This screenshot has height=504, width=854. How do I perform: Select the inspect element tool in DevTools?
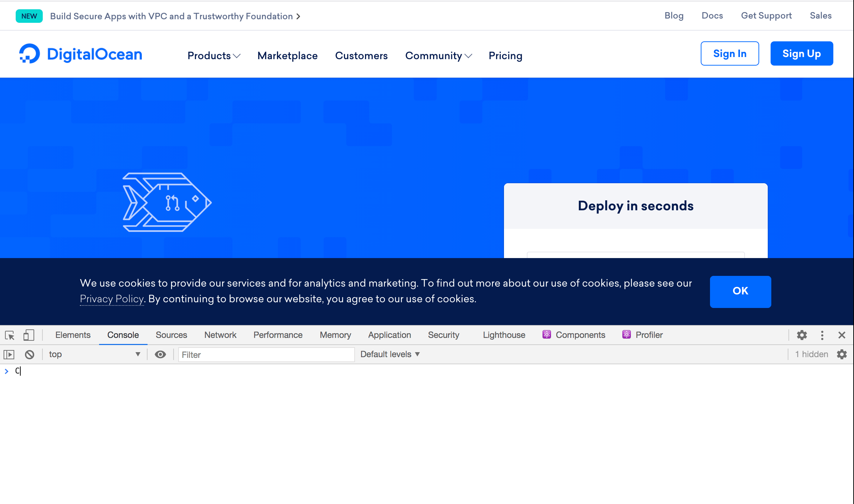point(9,335)
